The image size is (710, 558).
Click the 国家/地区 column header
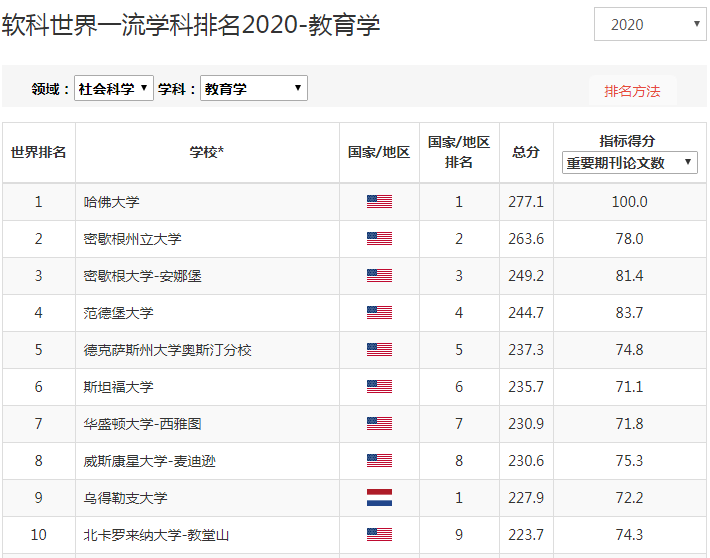pyautogui.click(x=379, y=152)
